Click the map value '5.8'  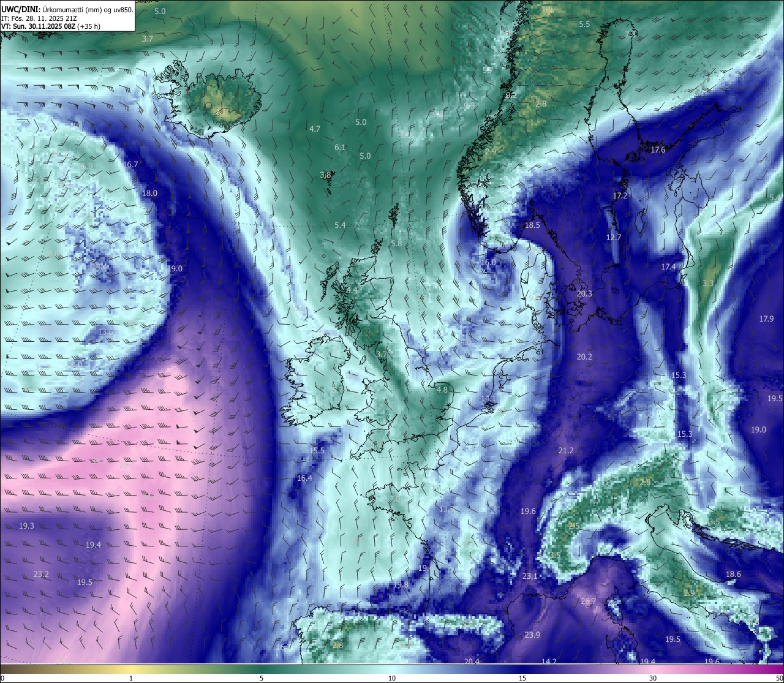click(396, 243)
